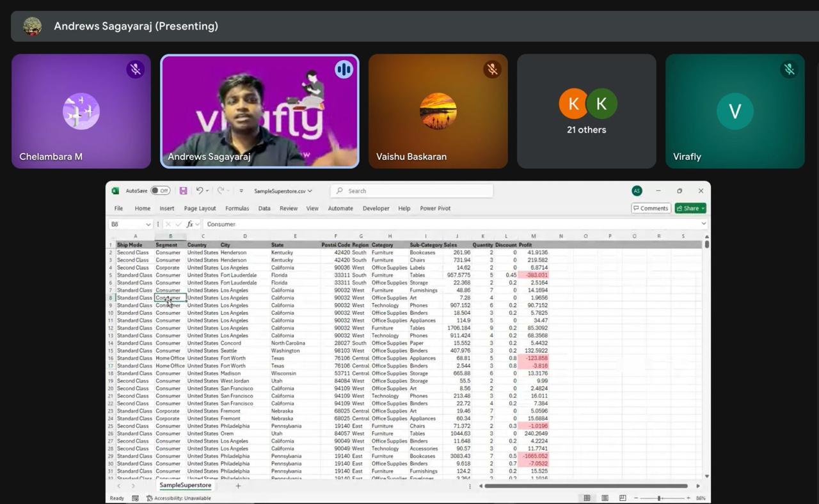Click the Save icon on Quick Access Toolbar
Viewport: 819px width, 504px height.
pos(183,190)
